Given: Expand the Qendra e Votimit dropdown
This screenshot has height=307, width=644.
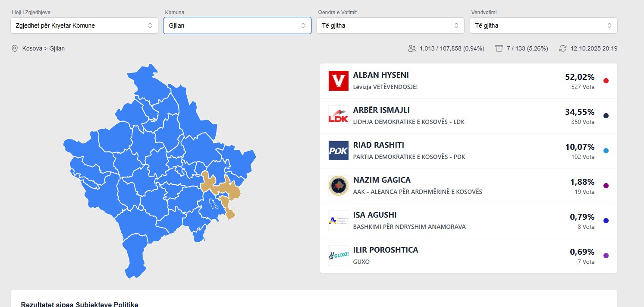Looking at the screenshot, I should pyautogui.click(x=390, y=25).
